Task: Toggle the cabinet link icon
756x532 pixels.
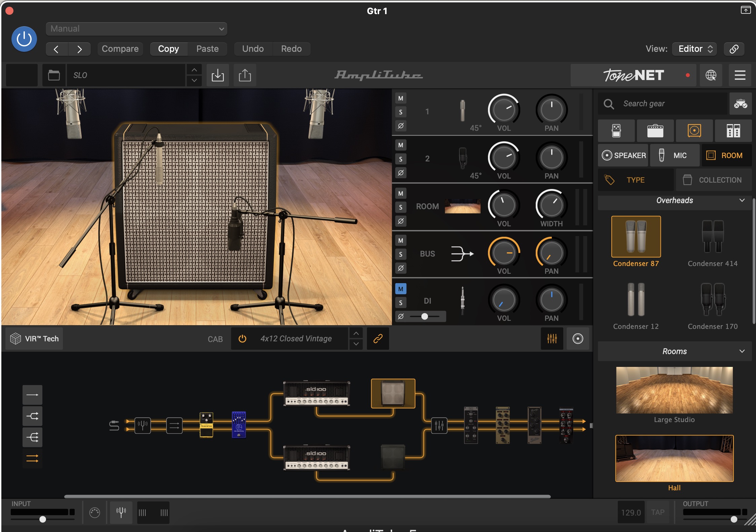Action: 378,339
